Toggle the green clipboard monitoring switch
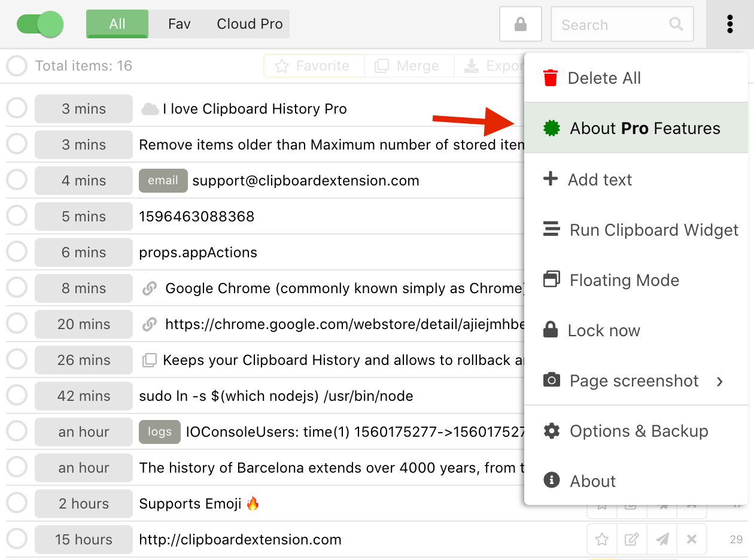The height and width of the screenshot is (560, 754). coord(40,25)
